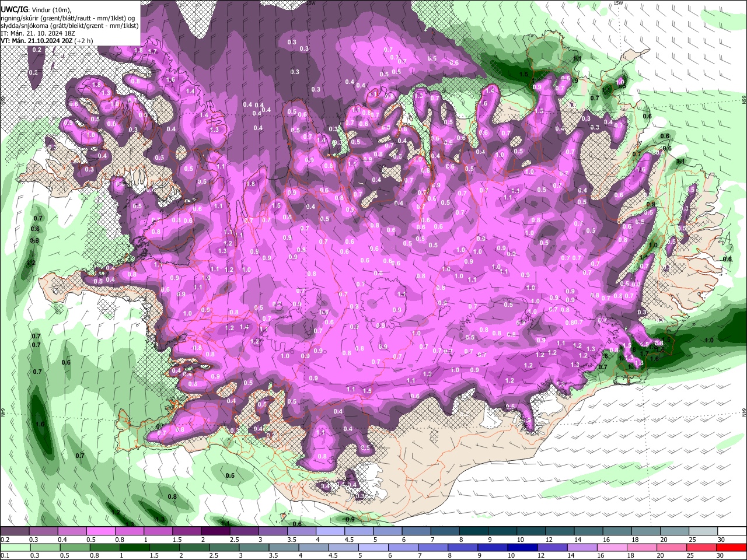
Task: Pick the snow legend swatch between 2.5 and 3
Action: coord(244,531)
